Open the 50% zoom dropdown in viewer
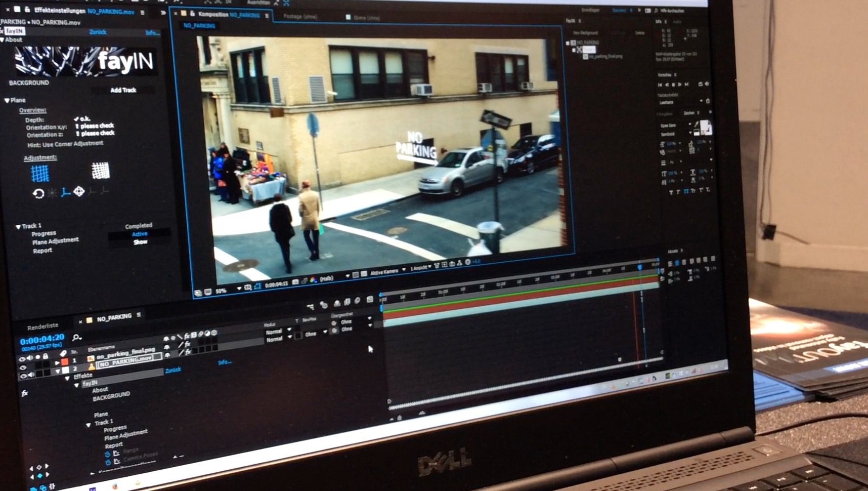The image size is (868, 491). click(228, 290)
